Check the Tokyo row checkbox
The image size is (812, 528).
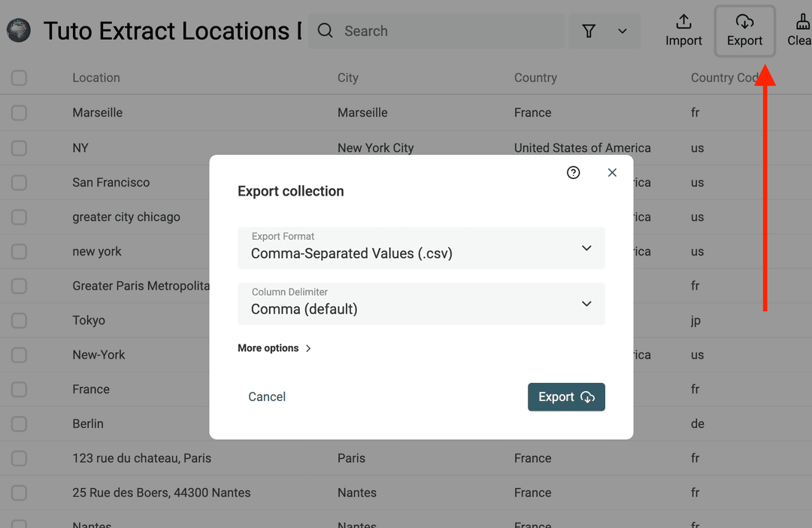19,320
